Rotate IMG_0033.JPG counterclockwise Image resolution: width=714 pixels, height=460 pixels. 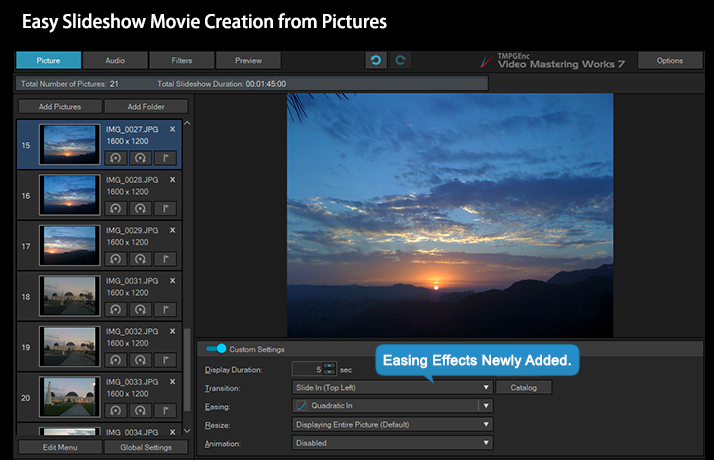tap(116, 411)
